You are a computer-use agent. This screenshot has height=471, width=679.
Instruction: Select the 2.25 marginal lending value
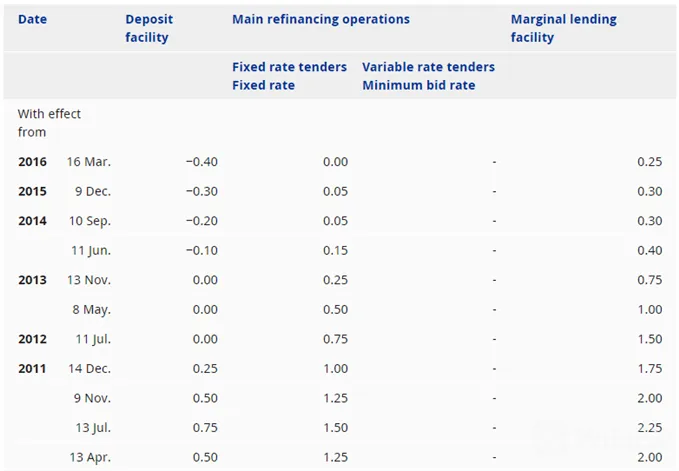[x=650, y=428]
